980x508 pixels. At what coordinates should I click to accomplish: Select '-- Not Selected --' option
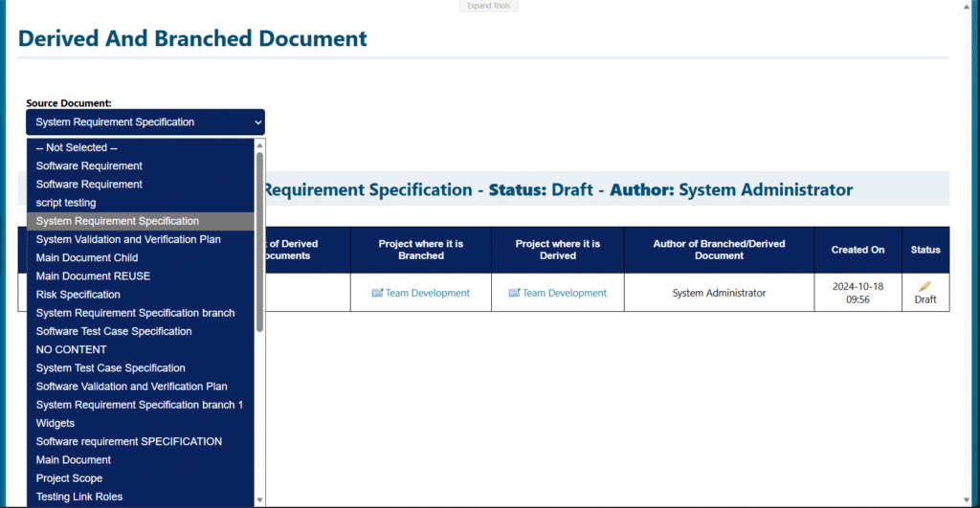click(x=77, y=147)
